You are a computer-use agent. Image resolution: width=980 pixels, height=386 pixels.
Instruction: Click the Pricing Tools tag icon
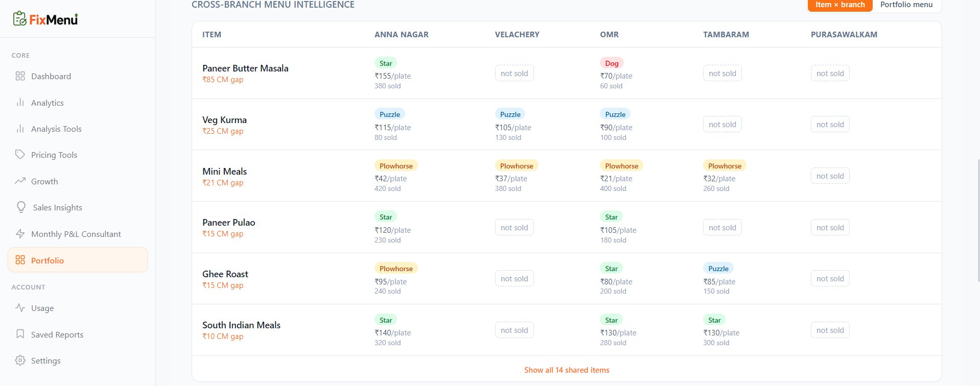[20, 155]
